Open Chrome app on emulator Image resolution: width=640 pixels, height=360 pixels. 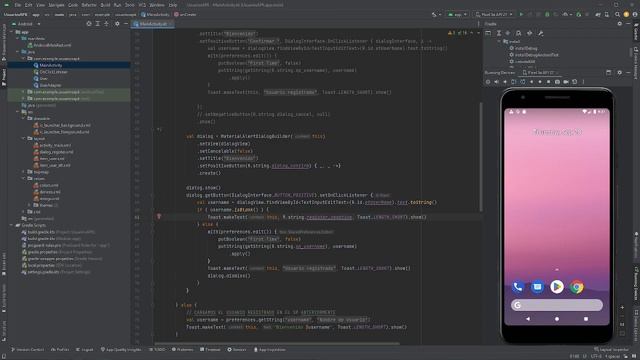(x=577, y=287)
